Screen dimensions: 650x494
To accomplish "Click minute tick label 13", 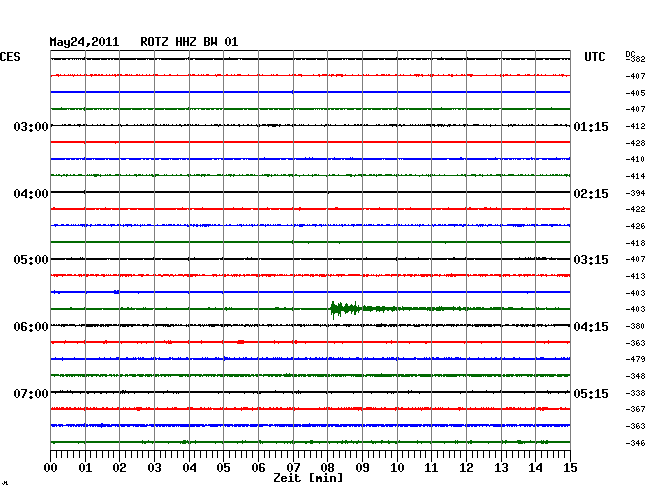I will pyautogui.click(x=501, y=467).
